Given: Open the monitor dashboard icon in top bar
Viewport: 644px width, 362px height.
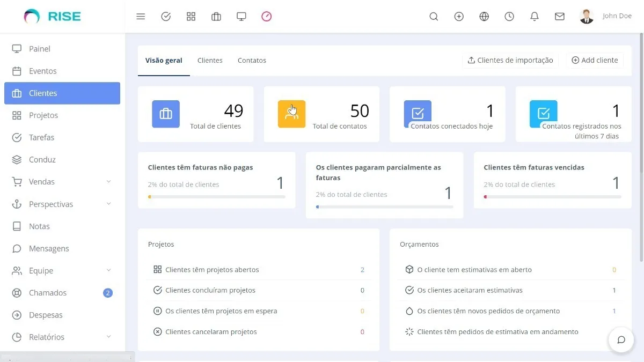Looking at the screenshot, I should [241, 17].
